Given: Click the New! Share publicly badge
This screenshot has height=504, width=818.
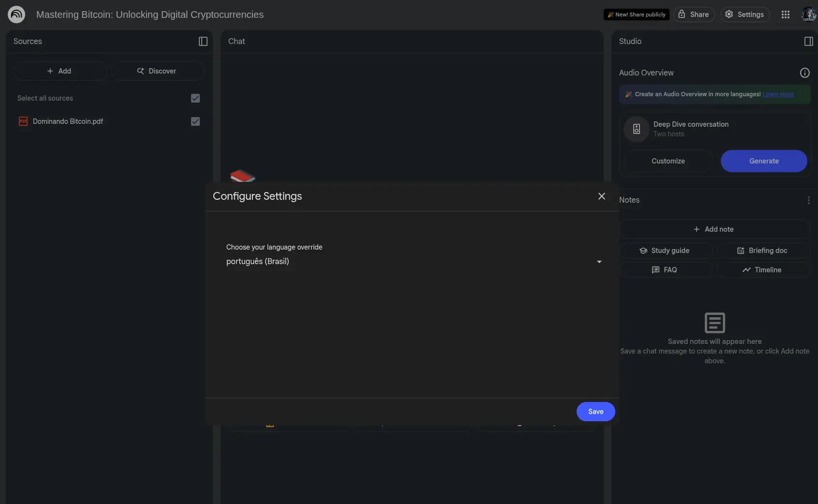Looking at the screenshot, I should [x=636, y=15].
